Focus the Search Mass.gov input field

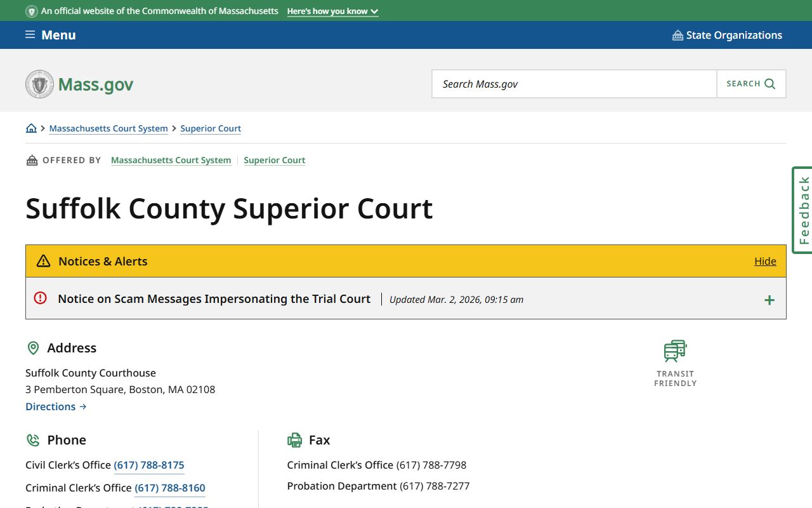pos(574,84)
